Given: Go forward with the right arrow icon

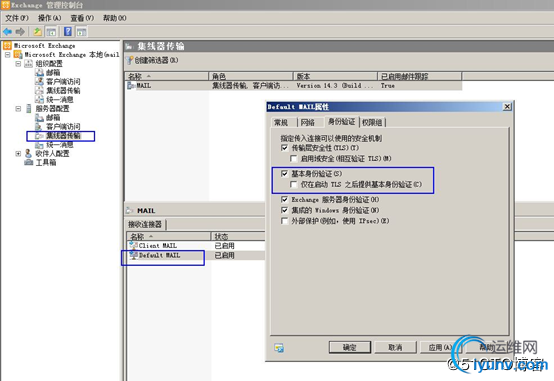Looking at the screenshot, I should click(20, 32).
